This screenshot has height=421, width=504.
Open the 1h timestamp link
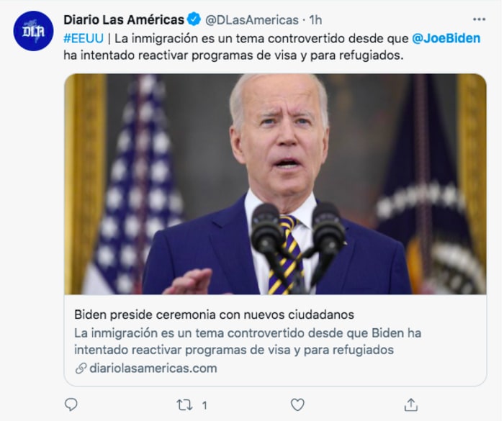(x=315, y=20)
